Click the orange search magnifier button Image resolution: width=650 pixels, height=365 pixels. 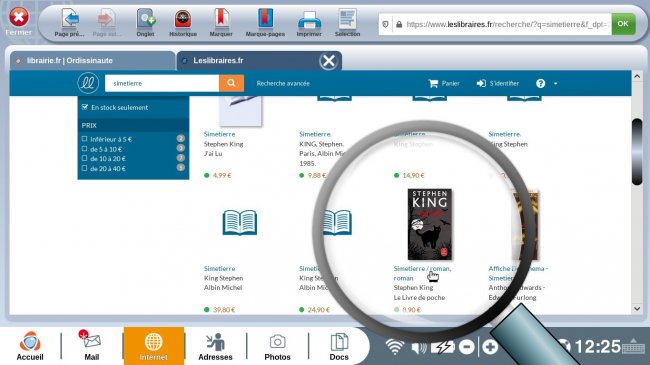click(x=231, y=83)
